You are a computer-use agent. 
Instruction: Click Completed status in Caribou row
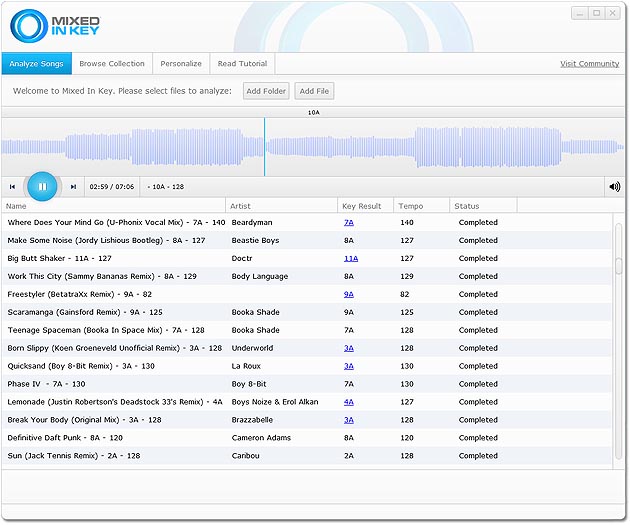[x=478, y=456]
